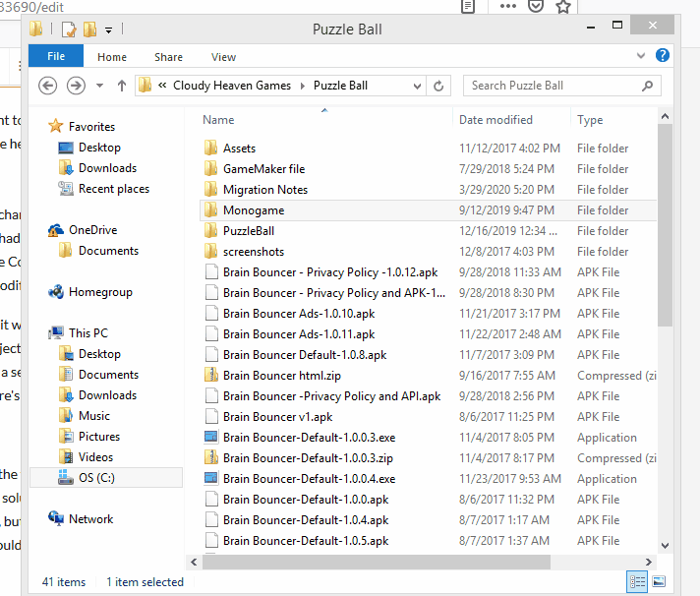700x596 pixels.
Task: Expand breadcrumb arrow after Cloudy Heaven Games
Action: tap(303, 86)
